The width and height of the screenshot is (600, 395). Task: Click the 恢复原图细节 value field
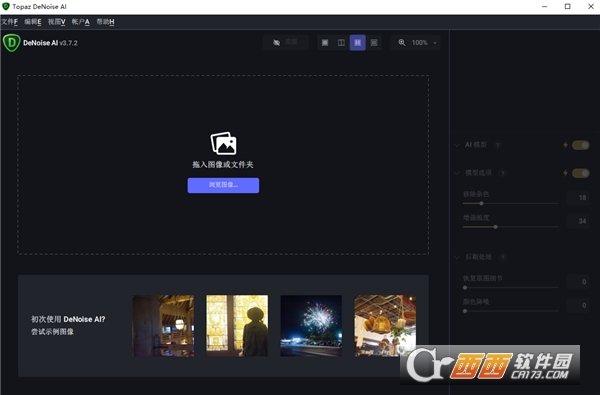pos(578,282)
